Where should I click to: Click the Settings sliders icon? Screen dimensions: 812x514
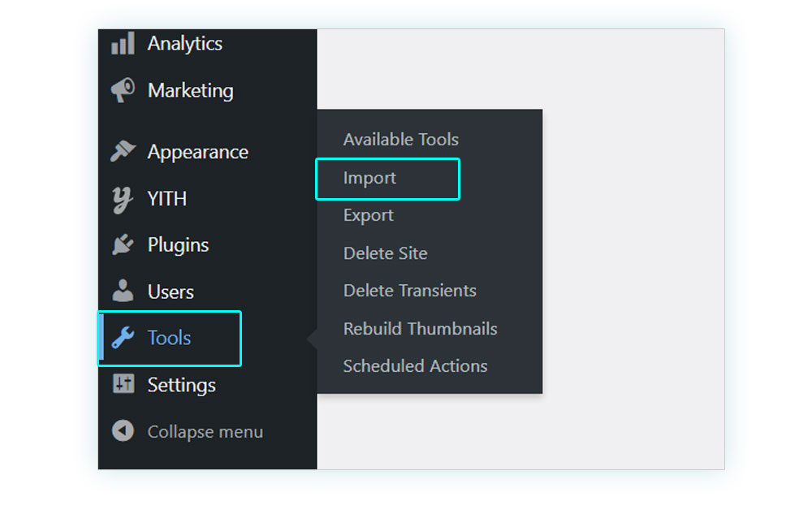coord(123,384)
